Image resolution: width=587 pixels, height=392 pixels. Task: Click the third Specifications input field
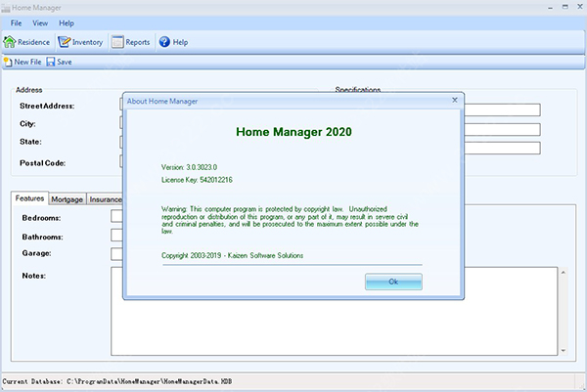tap(503, 148)
